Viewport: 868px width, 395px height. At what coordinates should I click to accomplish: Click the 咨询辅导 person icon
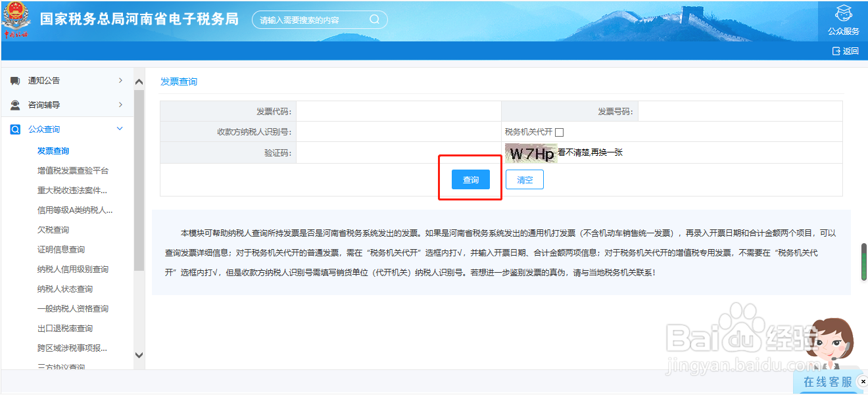click(x=15, y=105)
